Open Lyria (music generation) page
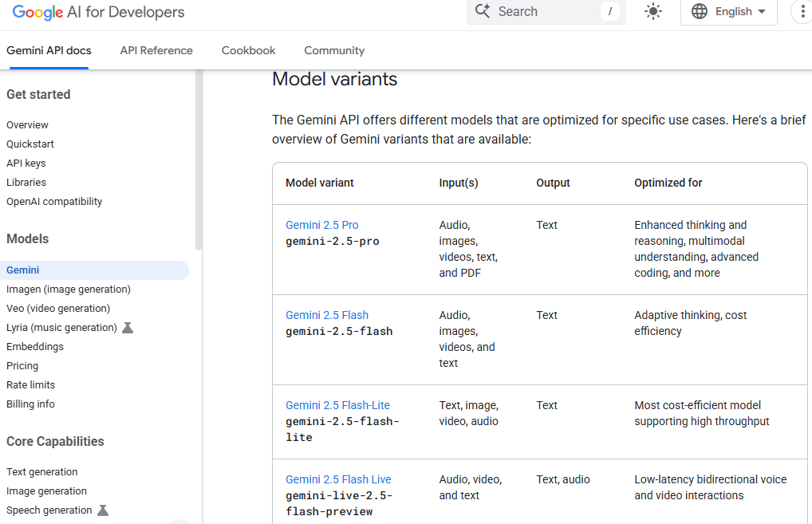 (x=61, y=328)
